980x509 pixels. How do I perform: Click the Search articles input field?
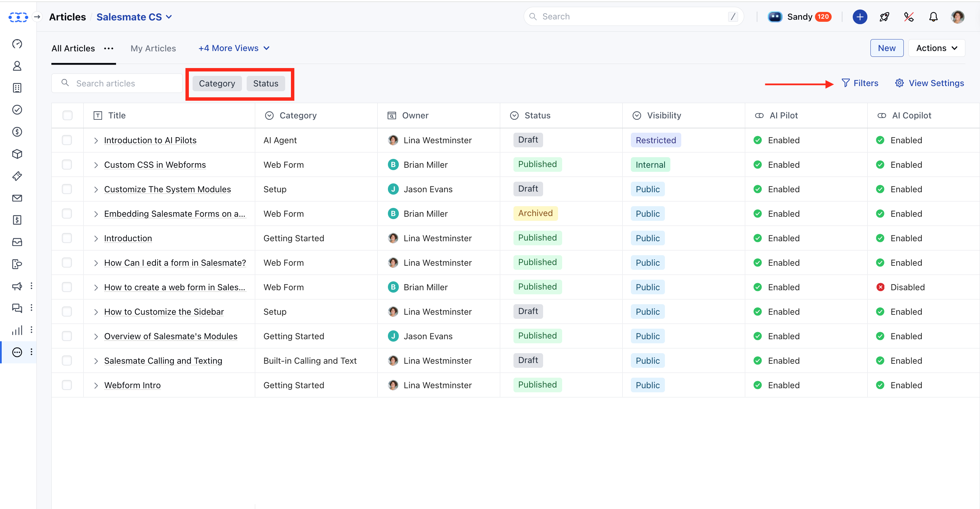click(x=117, y=83)
